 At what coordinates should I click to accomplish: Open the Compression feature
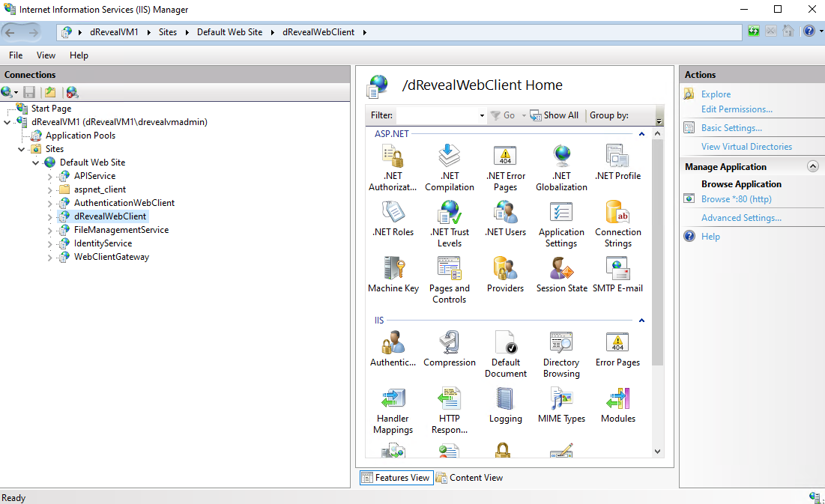pos(450,349)
